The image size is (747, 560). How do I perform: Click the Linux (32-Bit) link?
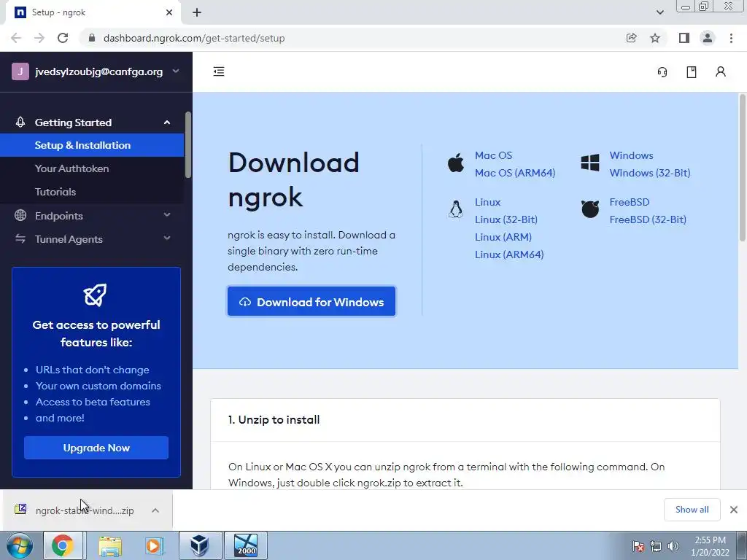click(x=506, y=219)
